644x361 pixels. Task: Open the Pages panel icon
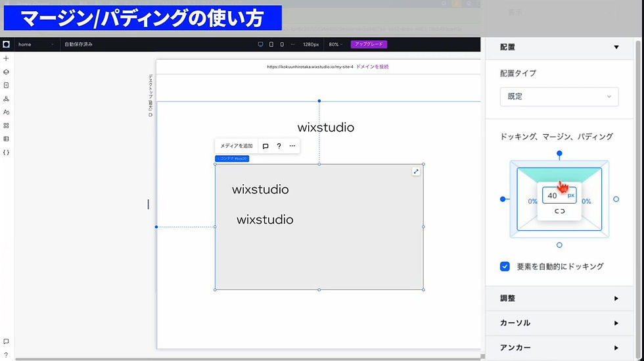pos(6,85)
